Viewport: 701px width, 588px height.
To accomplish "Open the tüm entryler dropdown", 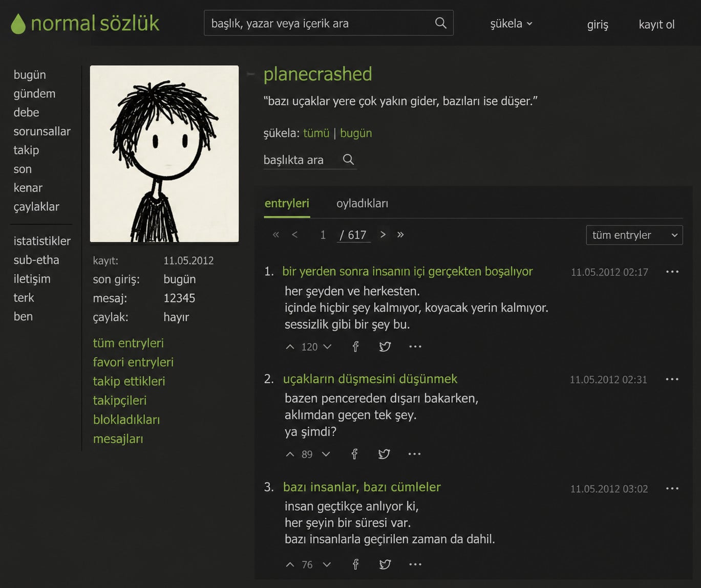I will coord(634,235).
